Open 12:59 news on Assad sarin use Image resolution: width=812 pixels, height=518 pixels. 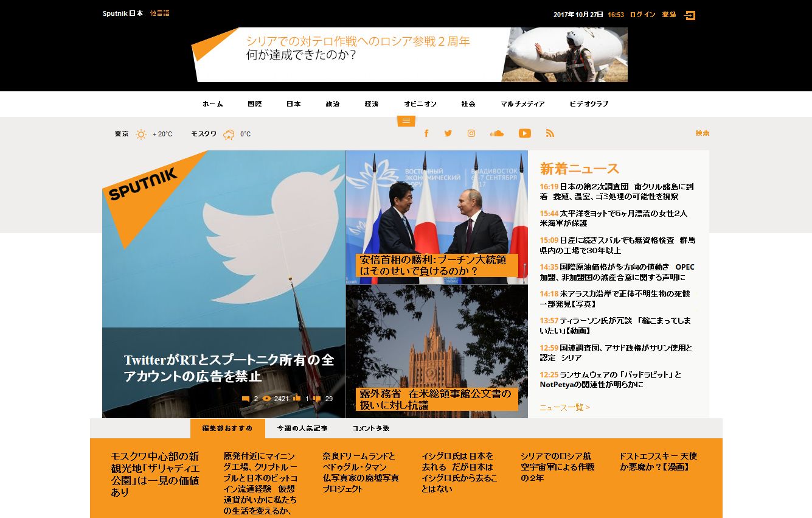click(616, 353)
